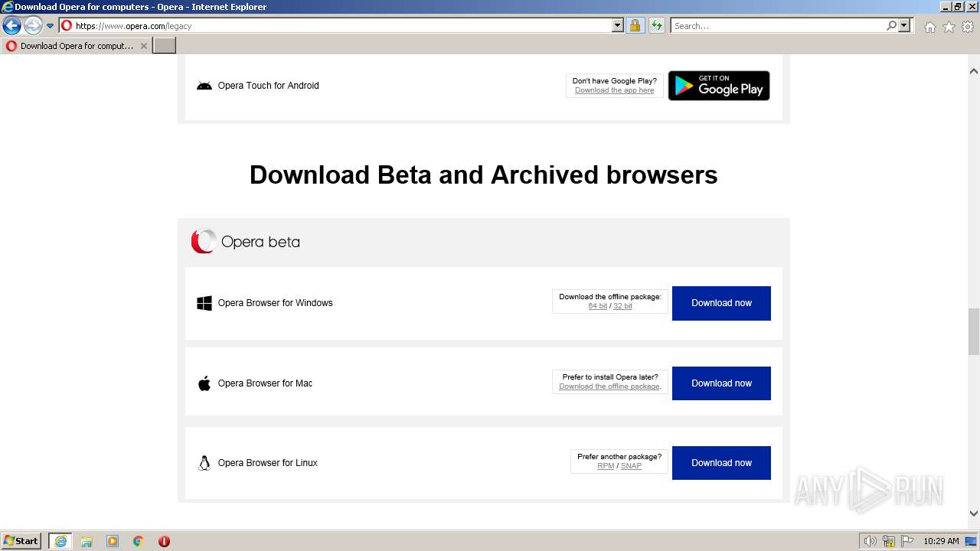The image size is (980, 551).
Task: Click the Home icon
Action: [929, 27]
